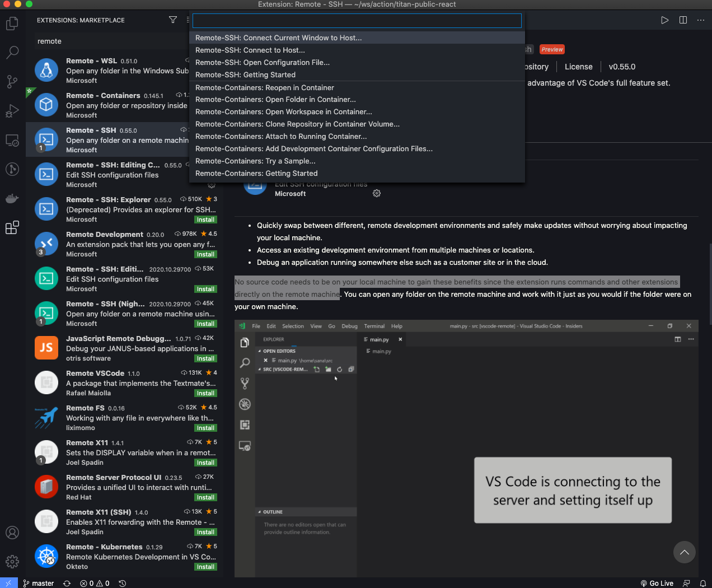Click the master branch in status bar

39,583
